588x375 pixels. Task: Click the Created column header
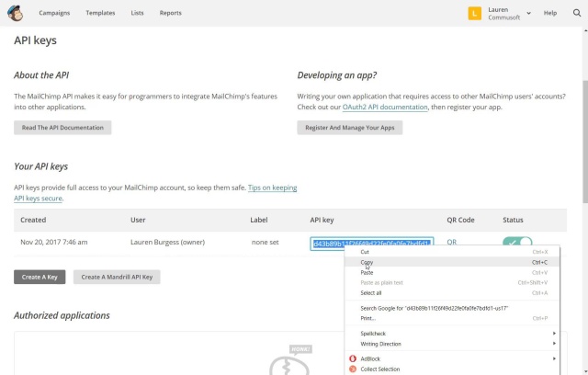pyautogui.click(x=33, y=220)
